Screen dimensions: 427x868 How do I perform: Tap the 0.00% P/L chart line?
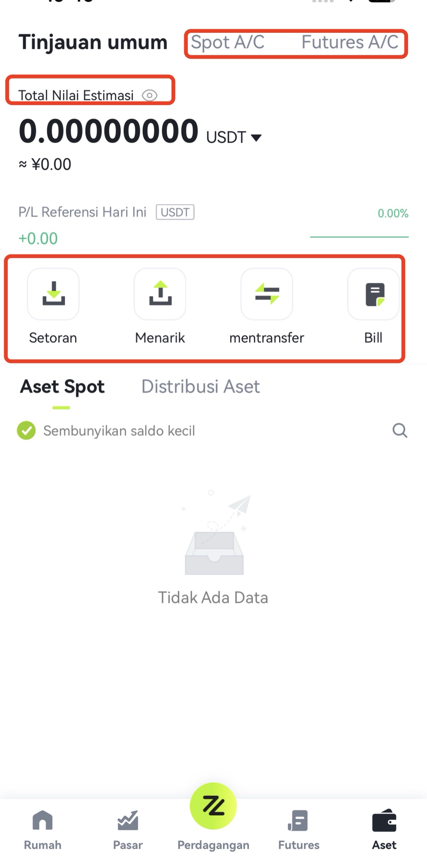pyautogui.click(x=359, y=237)
